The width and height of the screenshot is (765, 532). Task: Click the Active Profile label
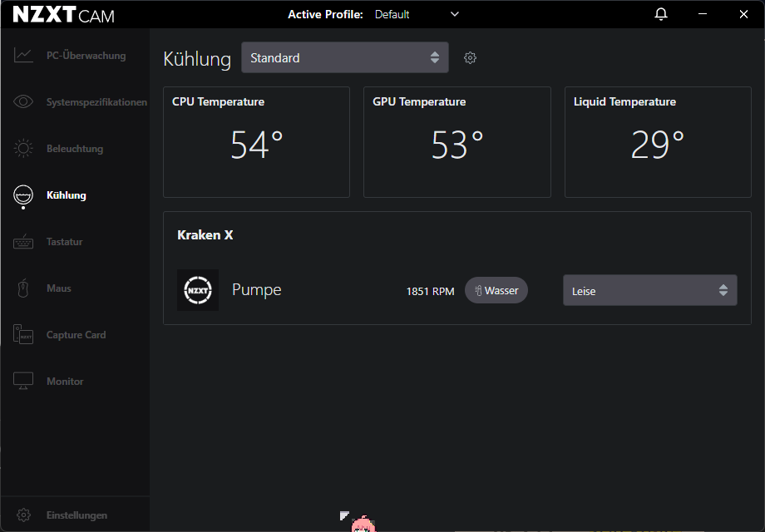(x=325, y=15)
